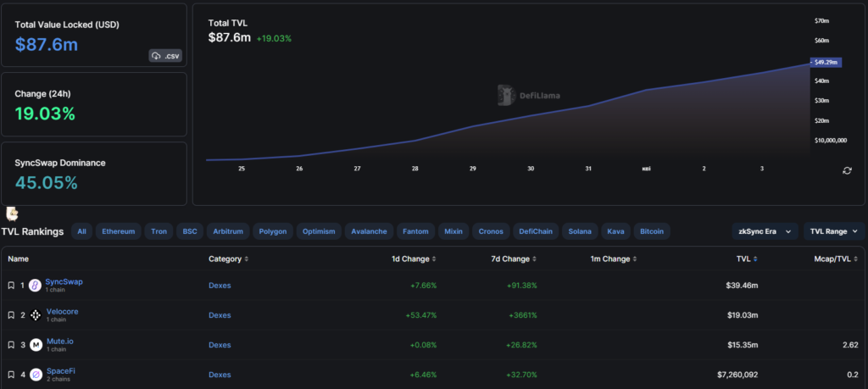The image size is (868, 389).
Task: Bookmark the Velocore protocol
Action: (11, 315)
